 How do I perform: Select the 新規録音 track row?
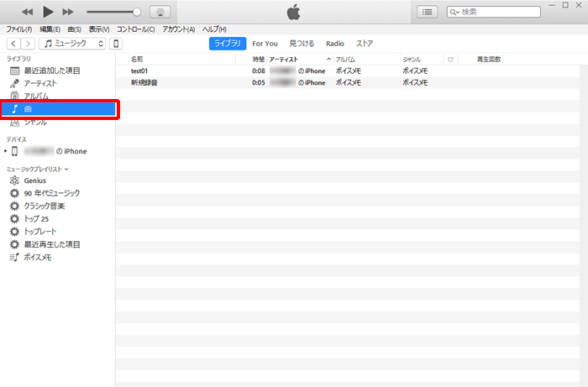pos(348,82)
